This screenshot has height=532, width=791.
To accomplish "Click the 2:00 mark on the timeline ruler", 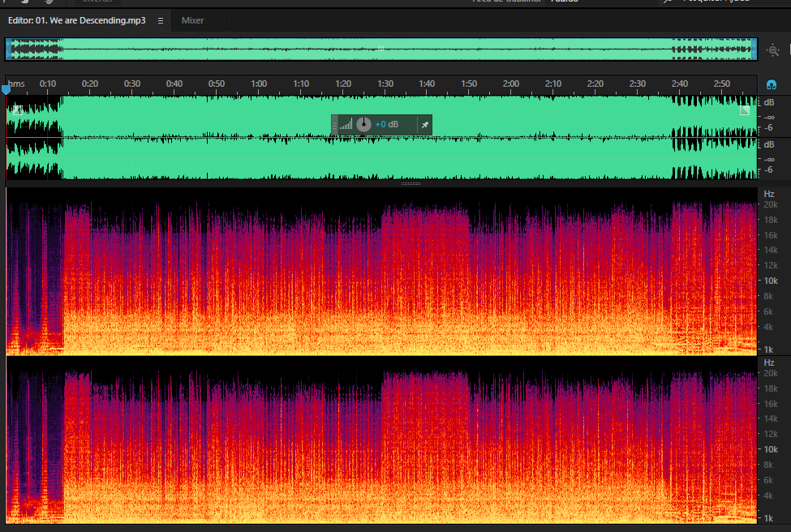I will pos(510,84).
